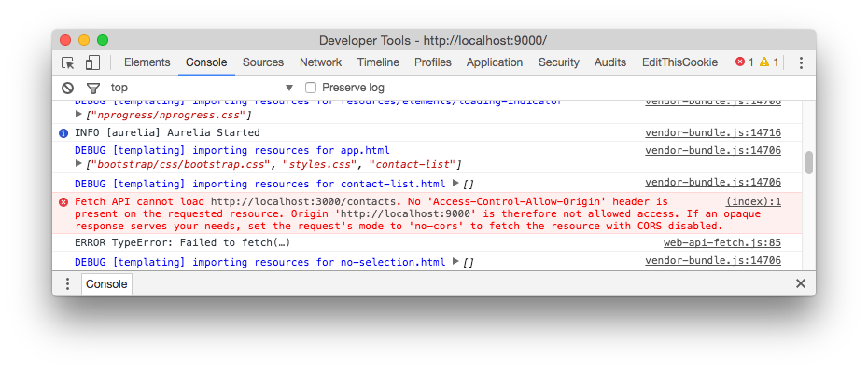Open the (index):1 source link

(753, 201)
